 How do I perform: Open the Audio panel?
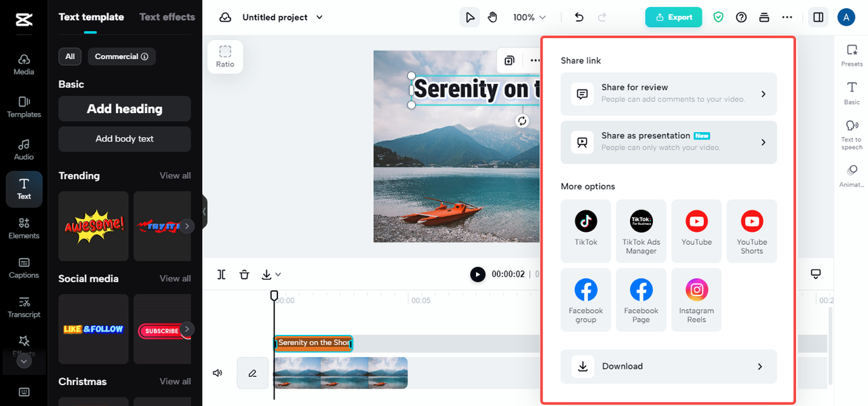(x=24, y=150)
